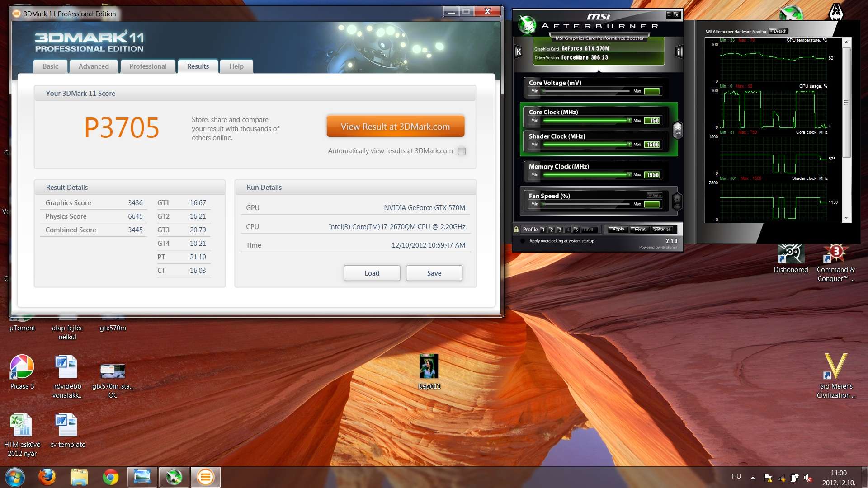Screen dimensions: 868x488
Task: Open the cv template Word document
Action: tap(67, 431)
